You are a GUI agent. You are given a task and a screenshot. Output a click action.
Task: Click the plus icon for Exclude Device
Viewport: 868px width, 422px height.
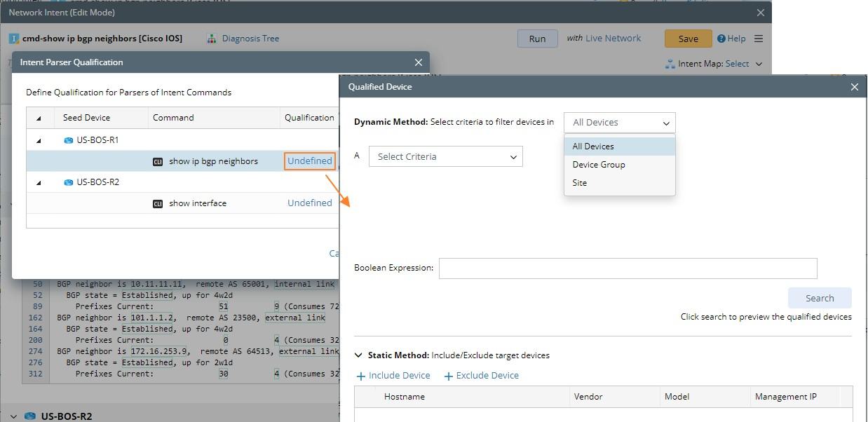[449, 376]
